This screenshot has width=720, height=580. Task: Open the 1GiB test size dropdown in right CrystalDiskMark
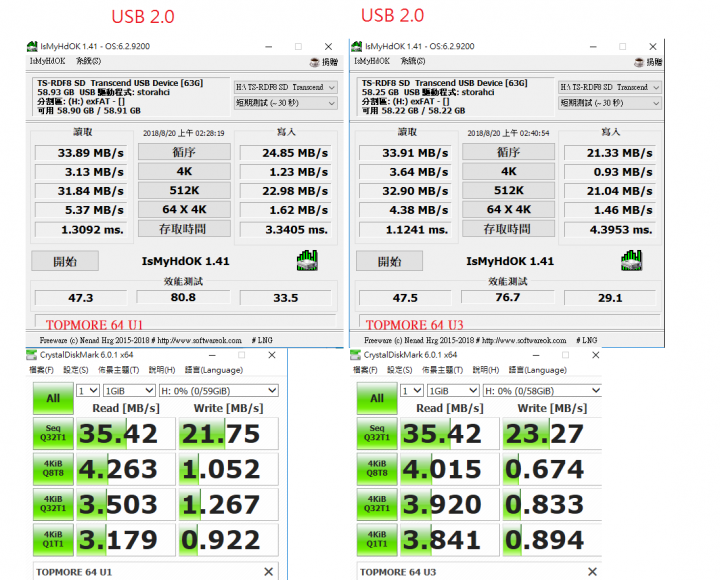(453, 391)
